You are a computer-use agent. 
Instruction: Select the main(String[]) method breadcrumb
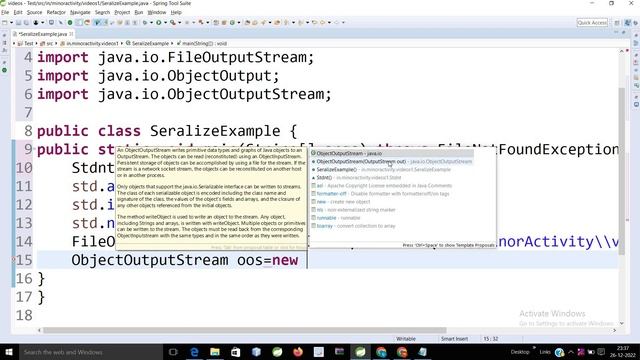(x=201, y=43)
